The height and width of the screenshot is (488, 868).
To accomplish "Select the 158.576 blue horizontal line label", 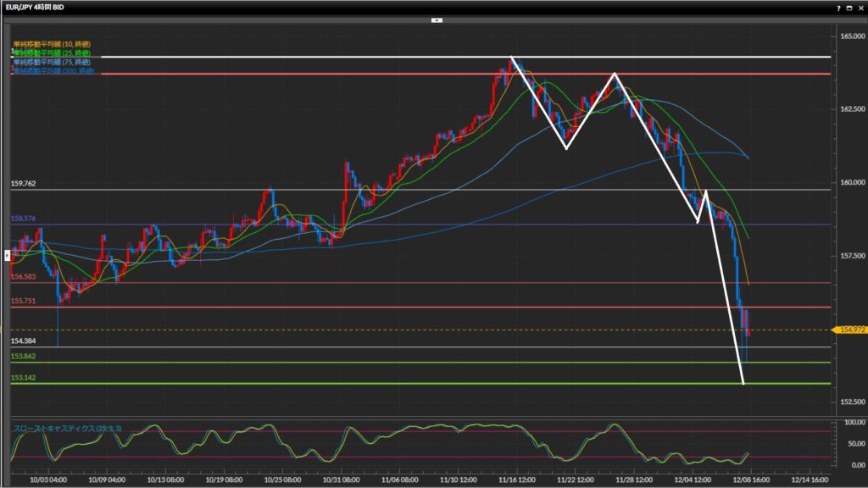I will [23, 219].
